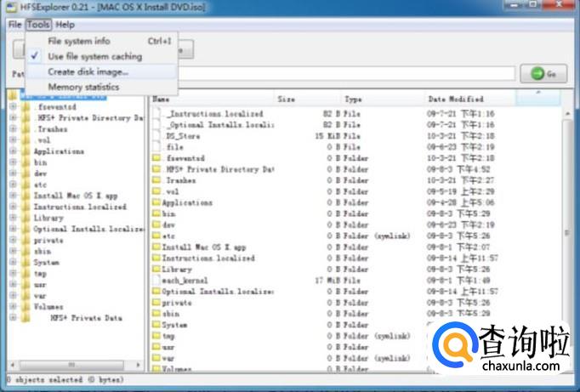The height and width of the screenshot is (392, 580).
Task: Choose File system info menu entry
Action: click(101, 41)
